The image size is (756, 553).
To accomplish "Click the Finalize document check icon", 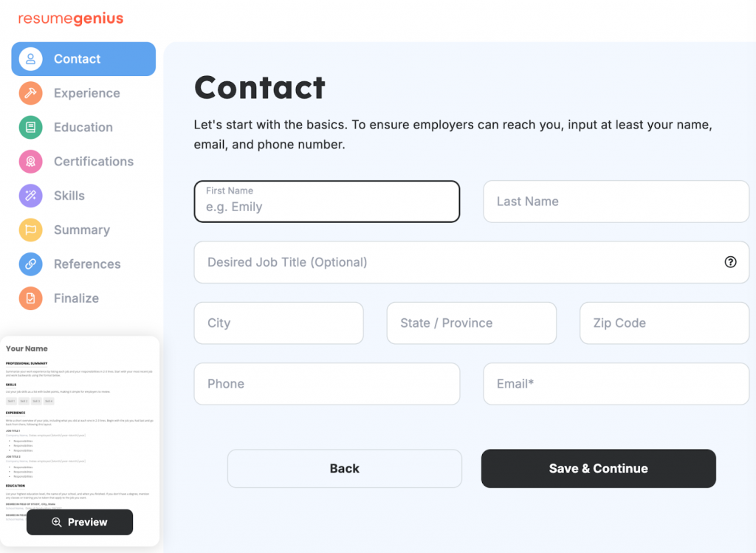I will point(30,298).
